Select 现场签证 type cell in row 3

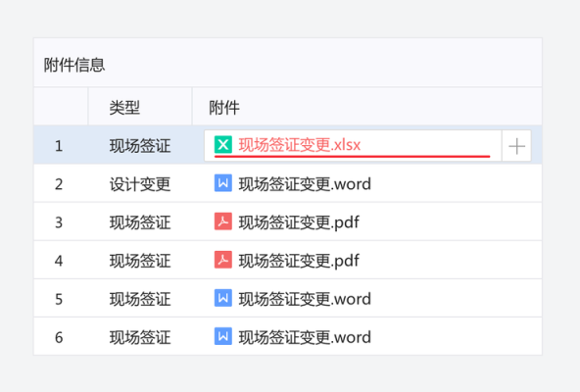pos(140,222)
